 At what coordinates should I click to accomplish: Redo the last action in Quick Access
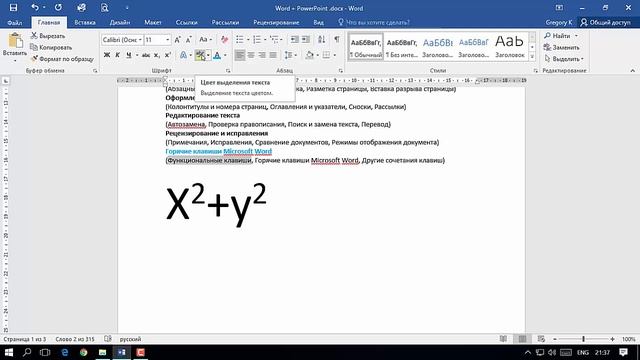58,8
